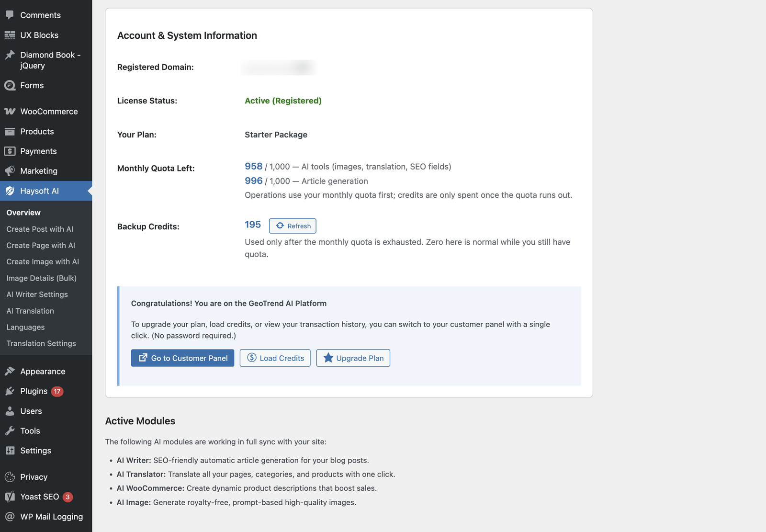Click the WooCommerce logo icon

[10, 112]
